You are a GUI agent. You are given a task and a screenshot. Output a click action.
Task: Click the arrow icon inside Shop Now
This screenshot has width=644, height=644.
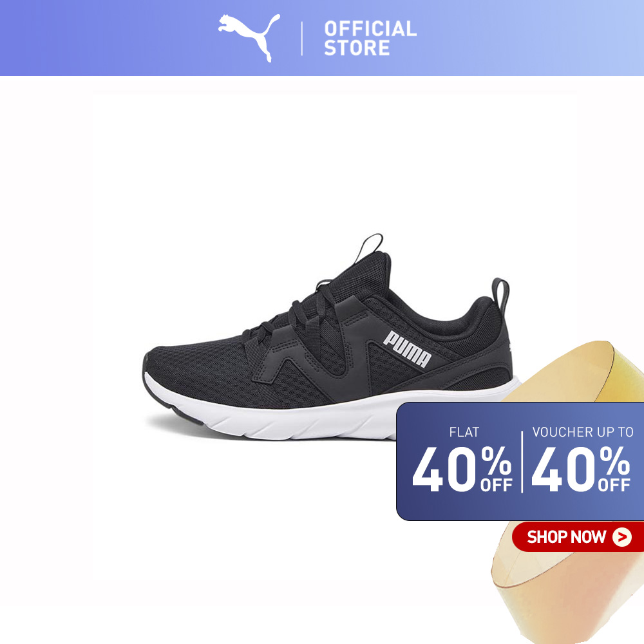[622, 537]
